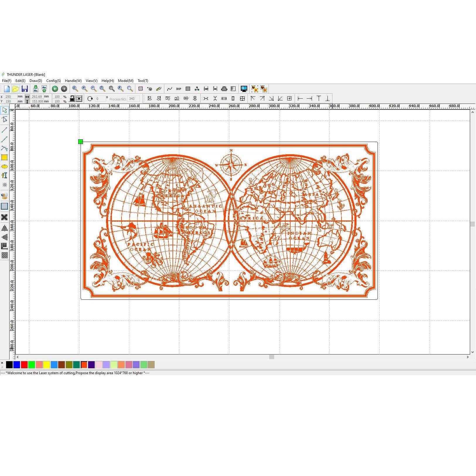Open the Tool(T) menu

pyautogui.click(x=143, y=81)
